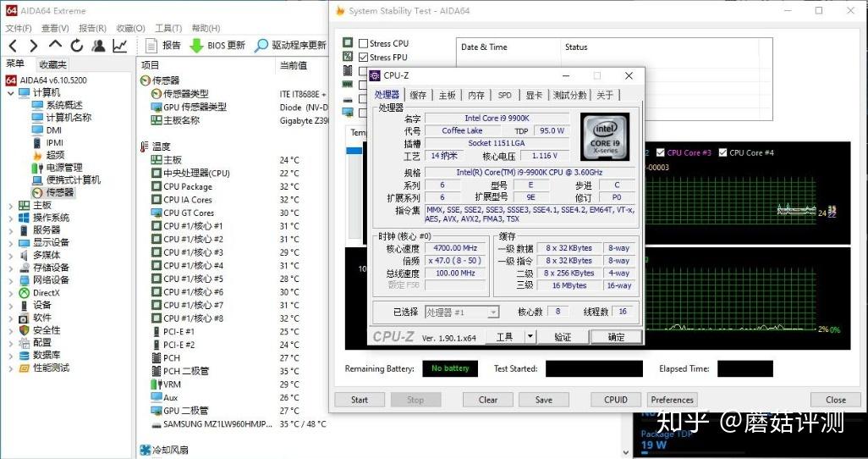
Task: Click the 冷却风扇 fan section icon
Action: pyautogui.click(x=146, y=450)
